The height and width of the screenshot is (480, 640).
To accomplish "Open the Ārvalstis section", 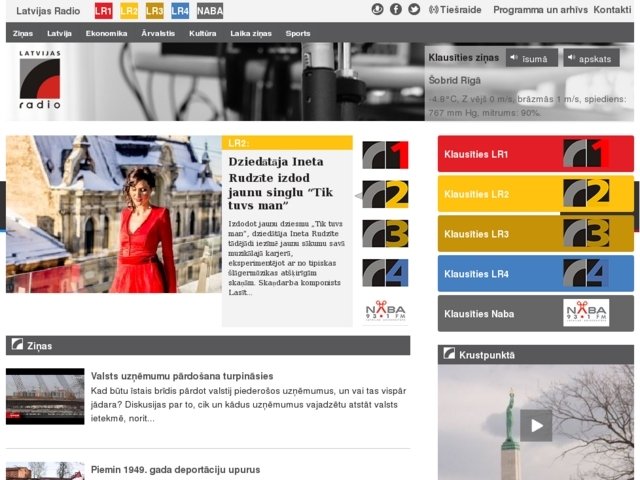I will (x=158, y=33).
